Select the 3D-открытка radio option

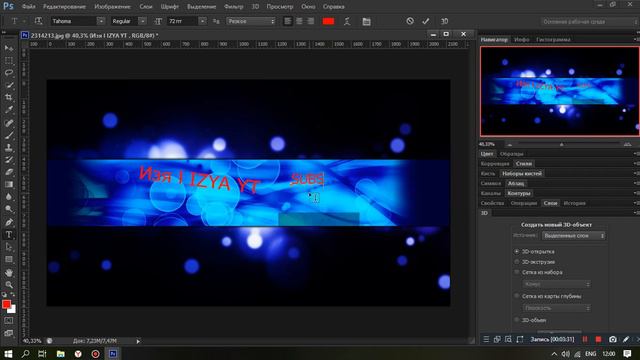517,251
